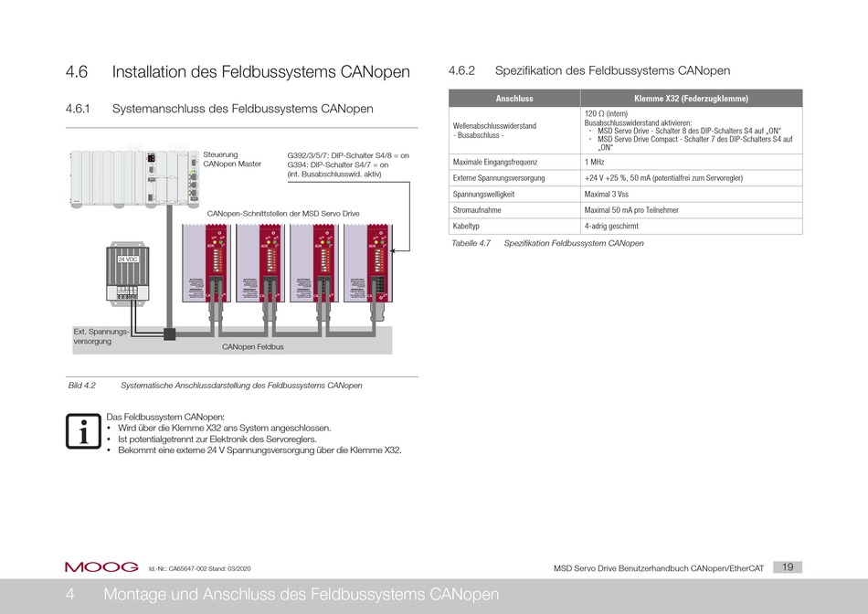Select heading "Installation des Feldbussystems CANopen"
Screen dimensions: 868x614
click(x=260, y=72)
